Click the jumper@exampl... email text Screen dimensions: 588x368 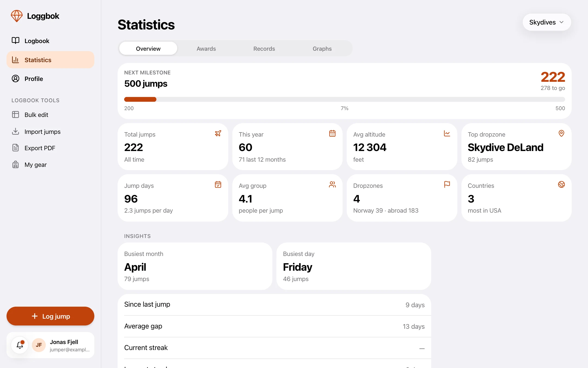69,350
